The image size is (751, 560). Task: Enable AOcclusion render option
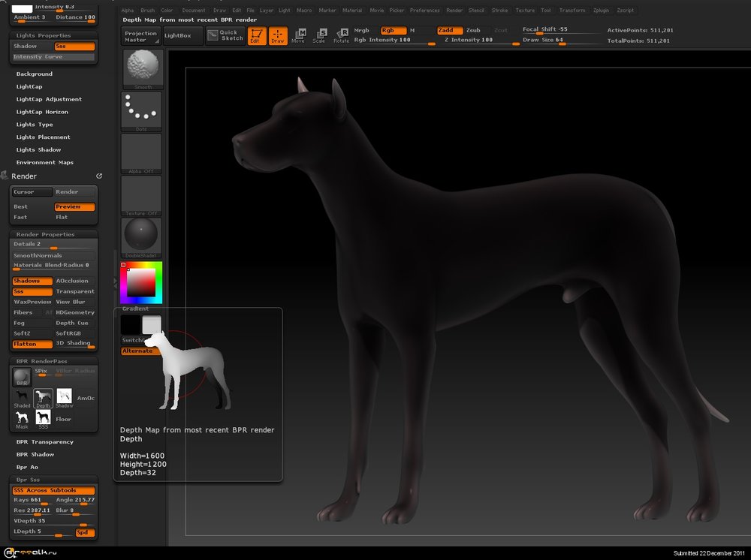(73, 281)
